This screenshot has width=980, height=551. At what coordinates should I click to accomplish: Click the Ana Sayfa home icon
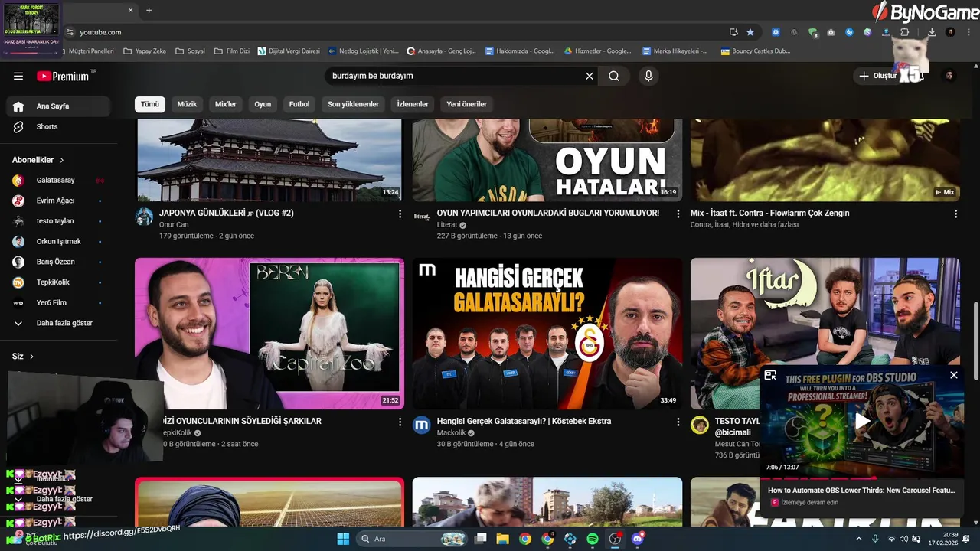tap(18, 106)
